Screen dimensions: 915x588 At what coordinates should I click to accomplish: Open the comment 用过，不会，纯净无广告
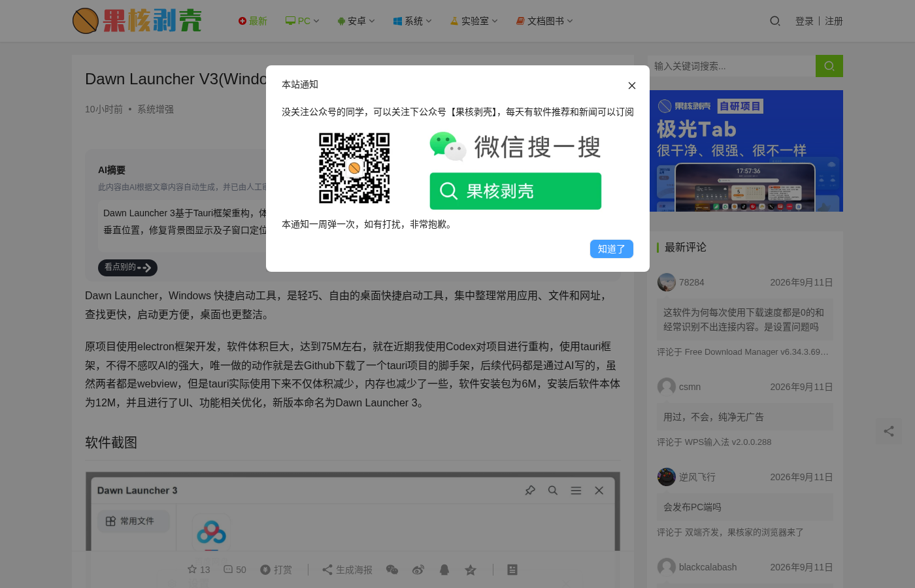click(x=745, y=417)
